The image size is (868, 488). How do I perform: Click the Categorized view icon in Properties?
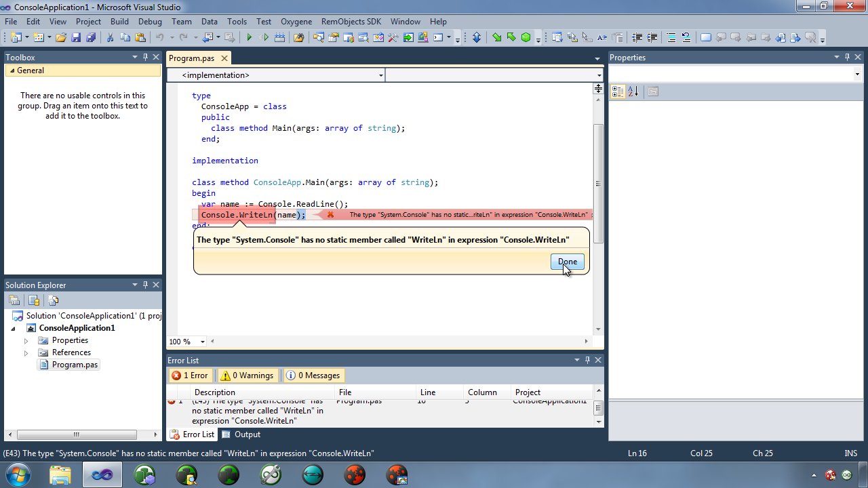[618, 91]
